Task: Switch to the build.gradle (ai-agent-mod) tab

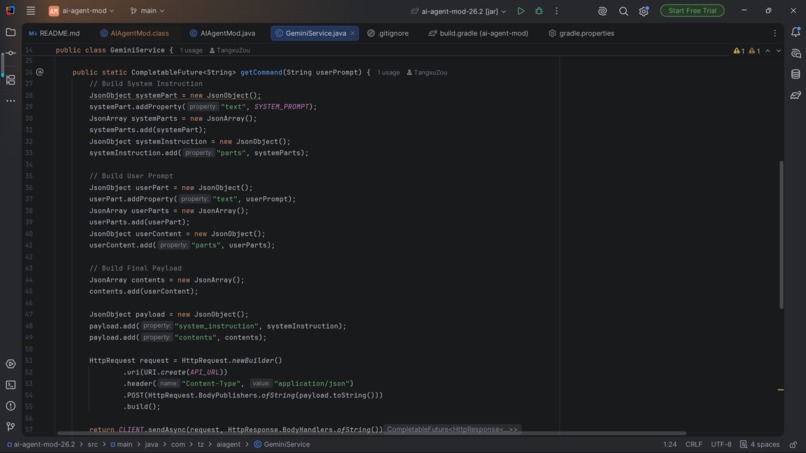Action: click(x=479, y=33)
